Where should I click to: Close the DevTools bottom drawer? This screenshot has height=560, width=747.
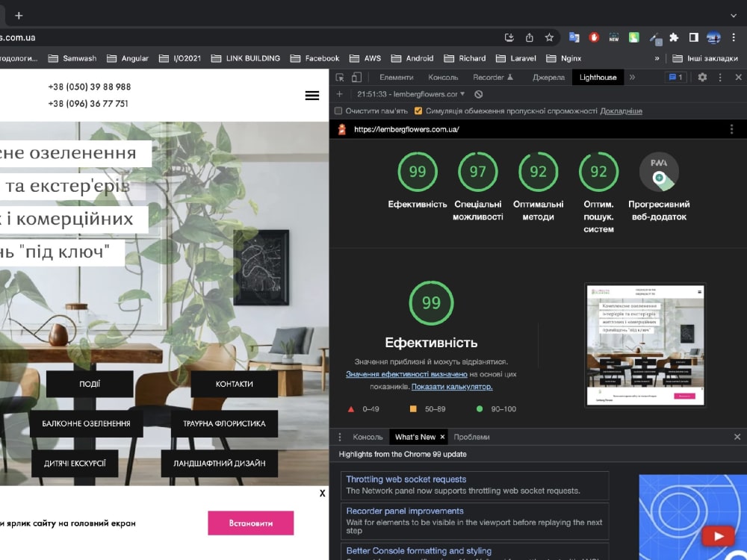click(737, 437)
